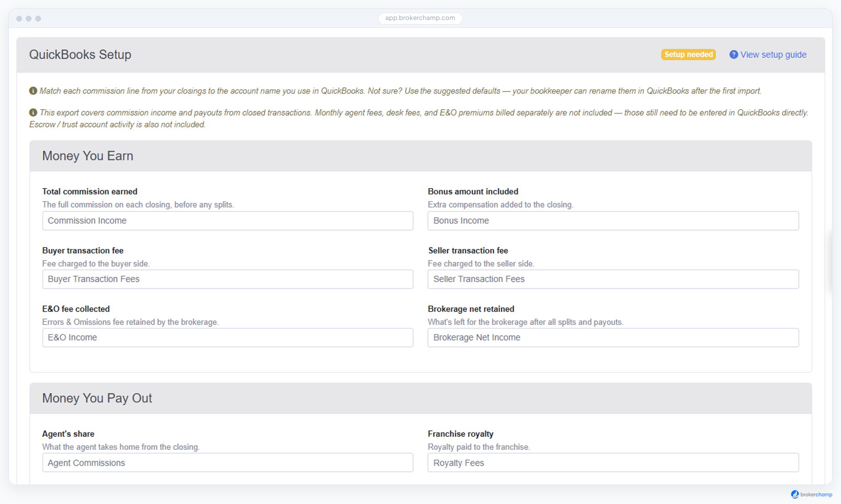The height and width of the screenshot is (504, 841).
Task: Click the Setup needed badge
Action: click(x=689, y=55)
